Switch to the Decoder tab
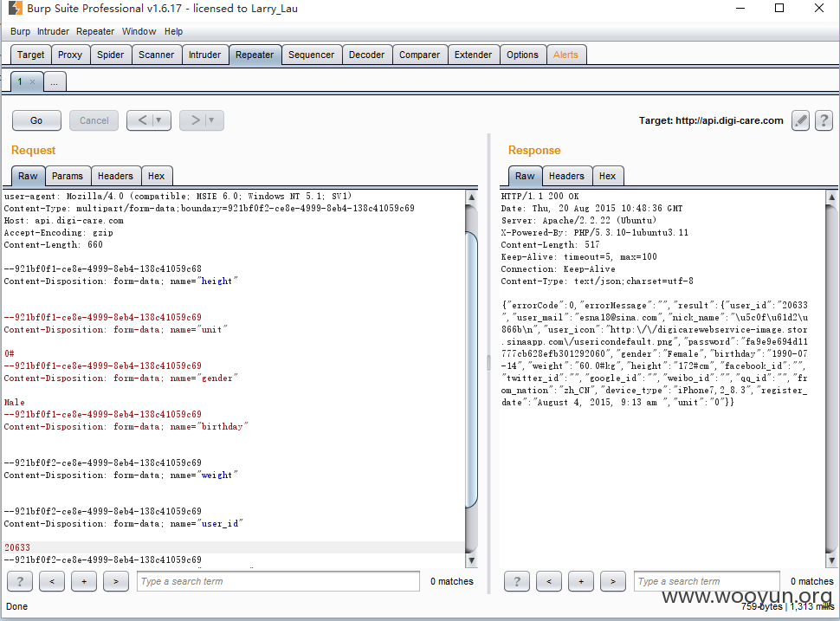840x621 pixels. [366, 55]
